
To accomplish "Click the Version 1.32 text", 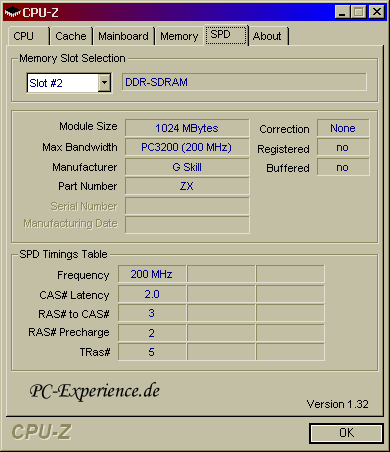I will (x=337, y=404).
